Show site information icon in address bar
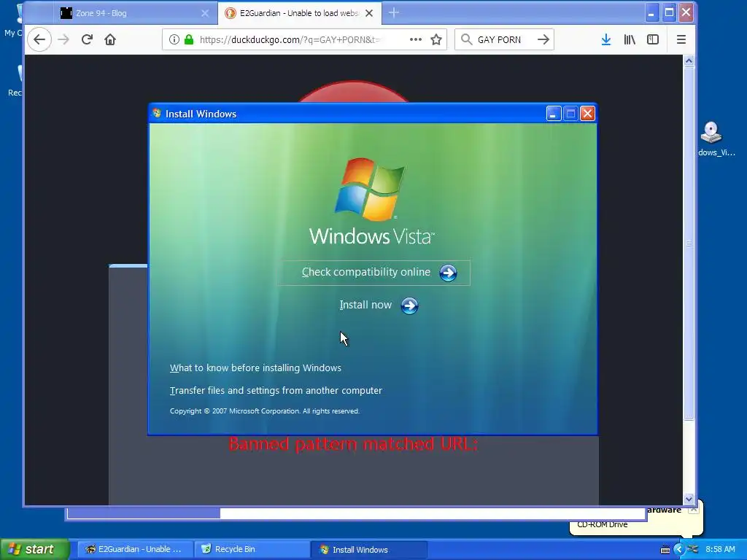747x560 pixels. [174, 39]
